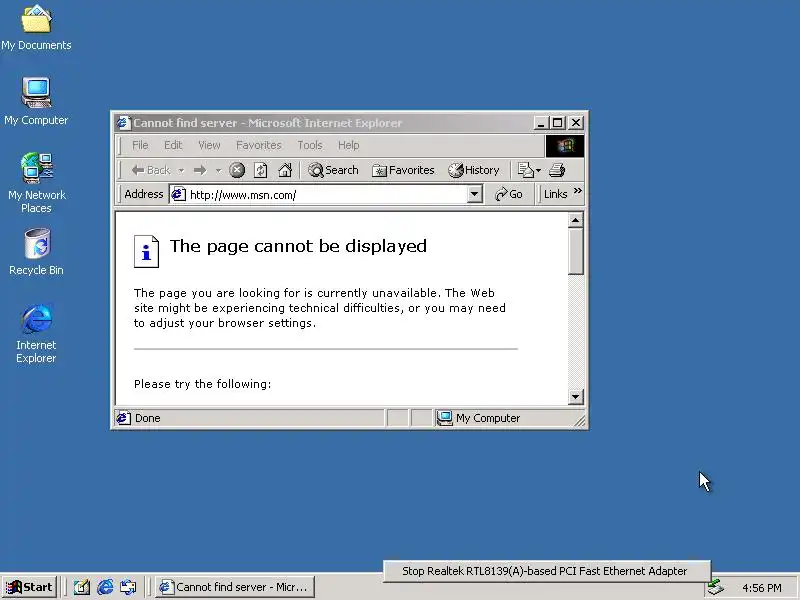
Task: Click 'The page cannot be displayed' heading
Action: click(x=298, y=246)
